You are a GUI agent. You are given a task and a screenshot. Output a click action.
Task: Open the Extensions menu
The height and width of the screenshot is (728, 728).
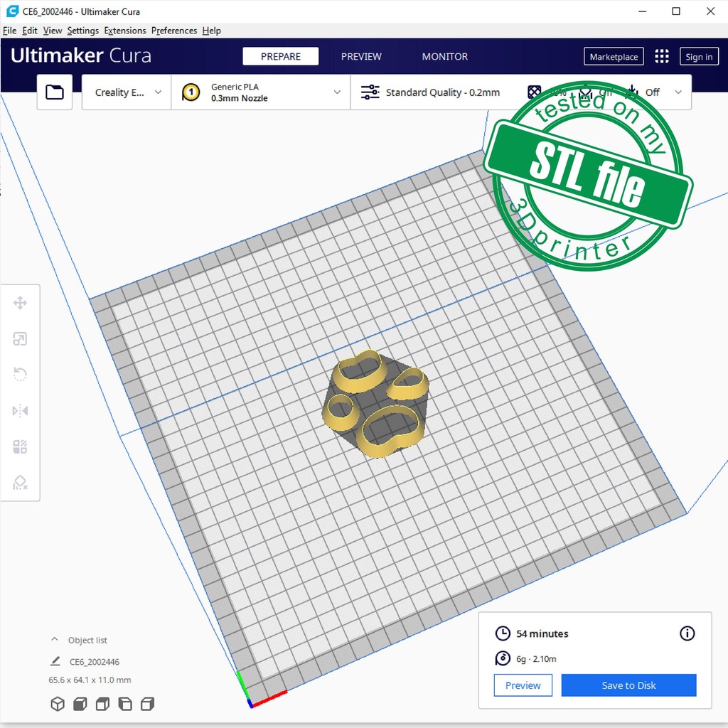point(124,31)
